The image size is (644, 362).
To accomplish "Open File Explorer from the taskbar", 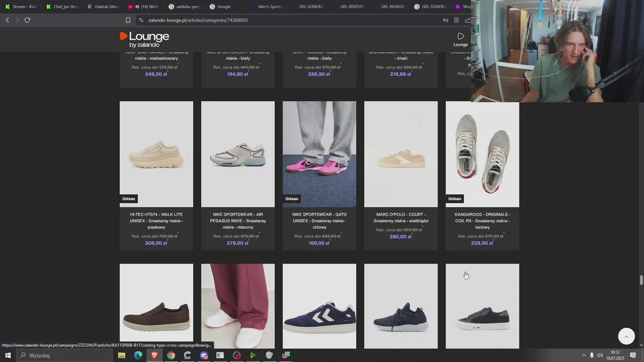I will pos(121,355).
